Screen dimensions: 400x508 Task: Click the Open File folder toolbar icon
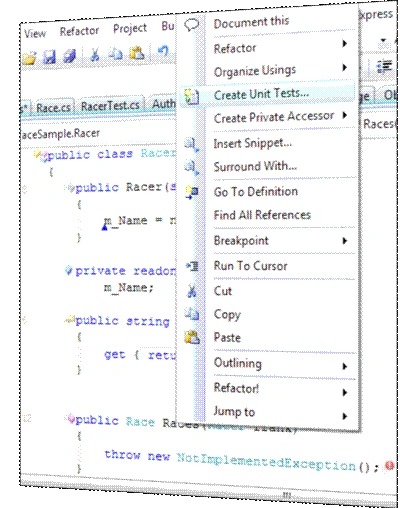pos(30,59)
